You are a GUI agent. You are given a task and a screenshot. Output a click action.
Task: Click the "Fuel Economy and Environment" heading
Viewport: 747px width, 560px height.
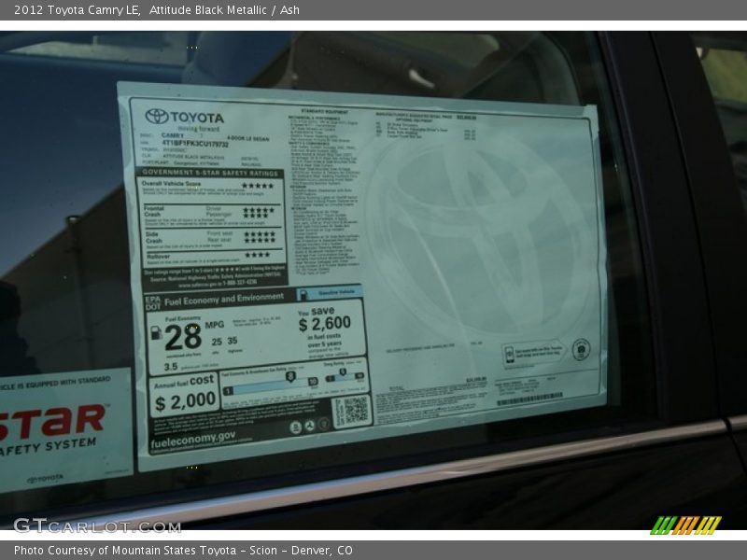click(x=224, y=299)
